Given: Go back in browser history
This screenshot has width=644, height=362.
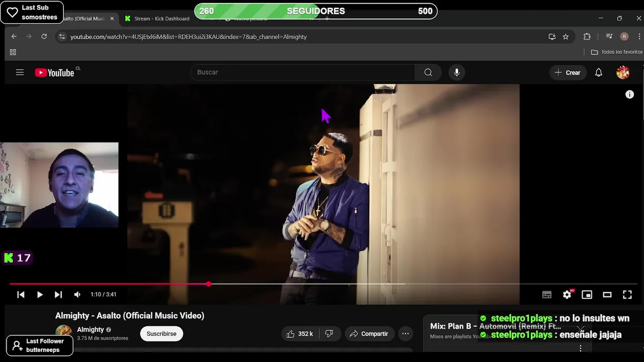Looking at the screenshot, I should click(14, 37).
